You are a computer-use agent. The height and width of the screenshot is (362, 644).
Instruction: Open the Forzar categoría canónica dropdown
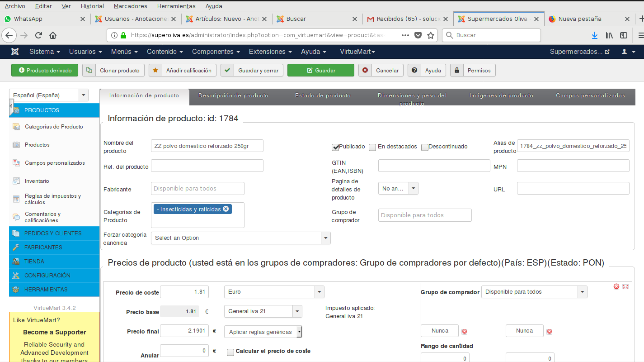pyautogui.click(x=240, y=238)
